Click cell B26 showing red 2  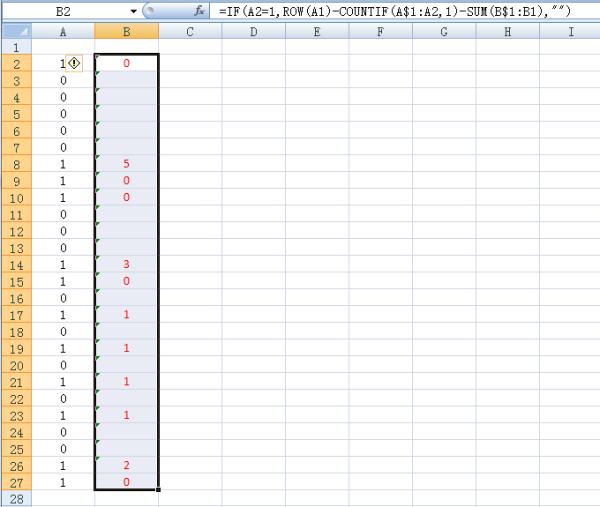[x=127, y=465]
